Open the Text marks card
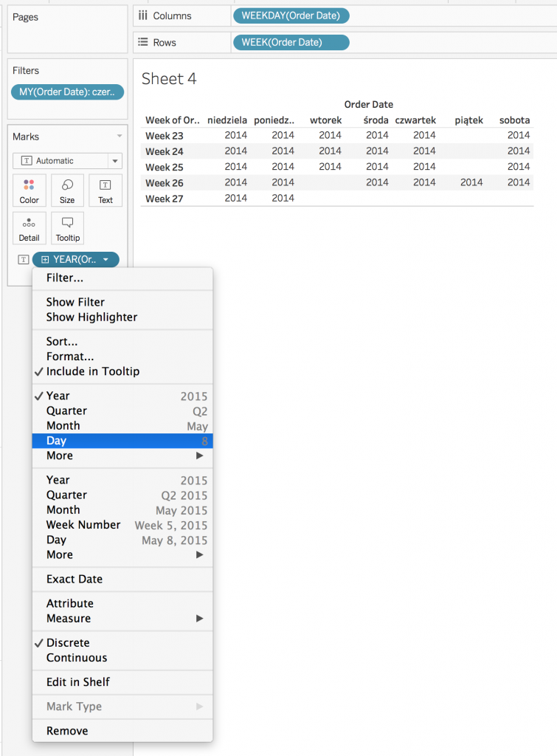The image size is (557, 756). tap(105, 190)
